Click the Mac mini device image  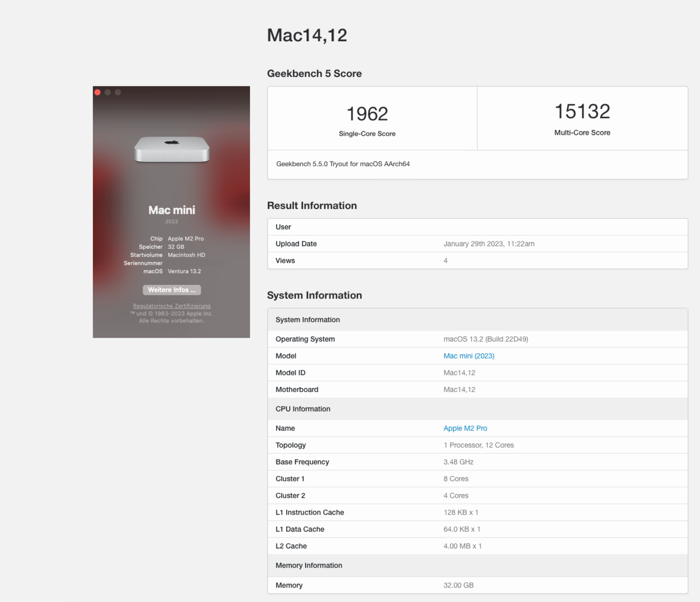[172, 149]
